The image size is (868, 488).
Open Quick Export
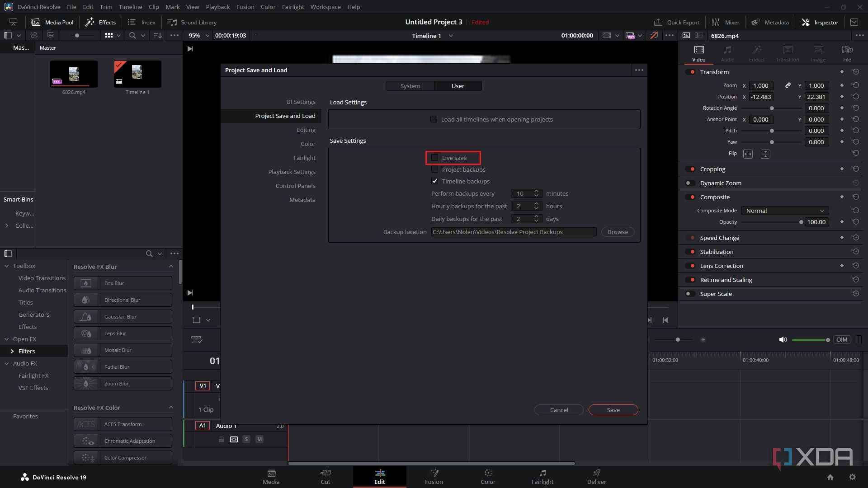677,22
